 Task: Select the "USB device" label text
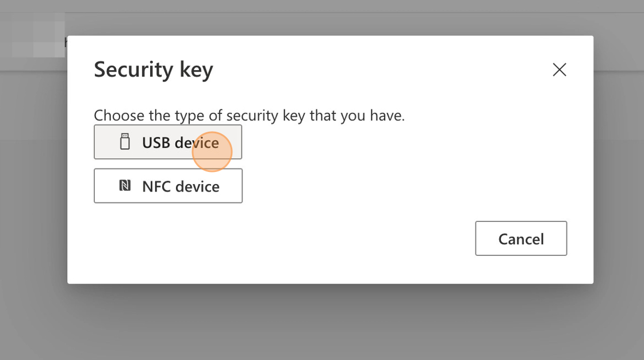tap(180, 143)
